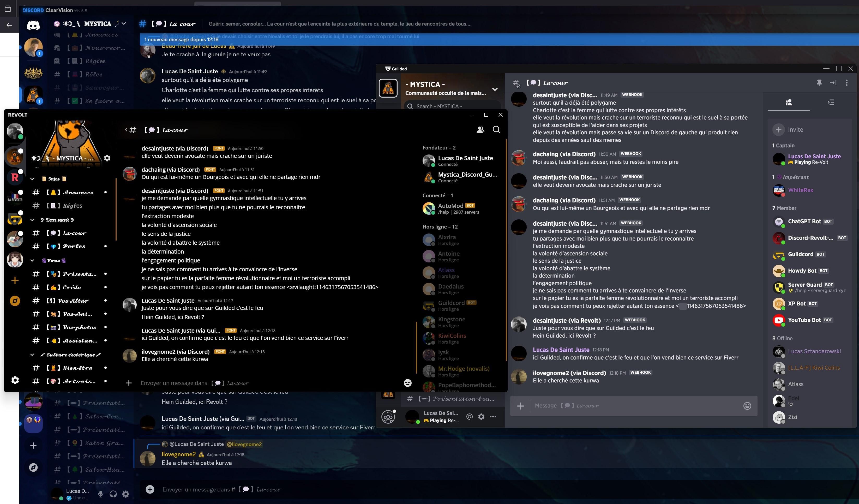Screen dimensions: 859x504
Task: Expand MYSTICA server menu chevron in Guilded
Action: (495, 89)
